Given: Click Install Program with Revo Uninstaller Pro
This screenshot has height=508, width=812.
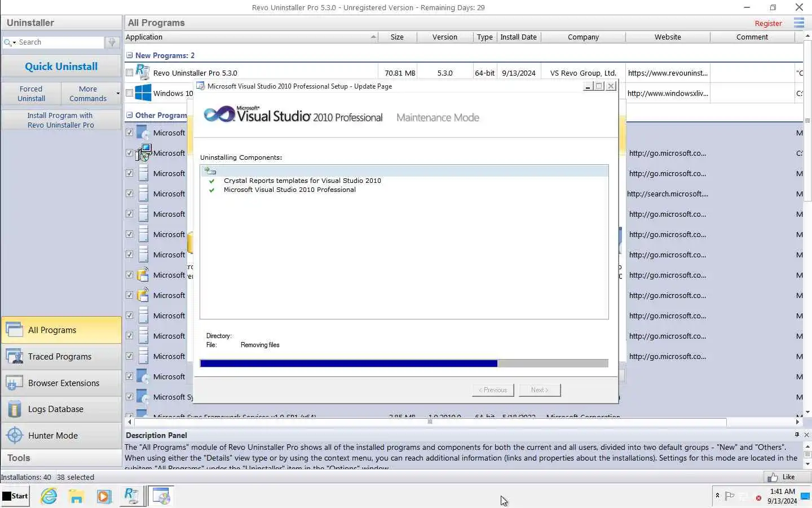Looking at the screenshot, I should click(61, 120).
